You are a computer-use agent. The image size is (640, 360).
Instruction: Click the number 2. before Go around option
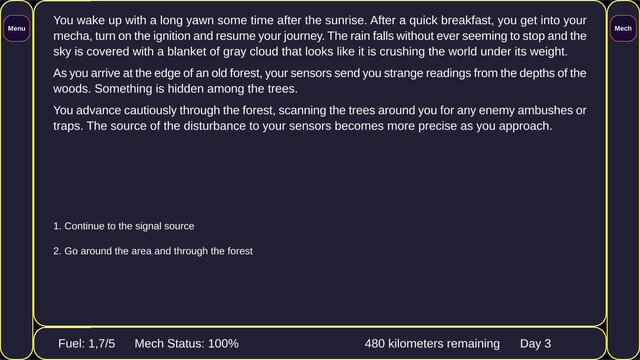click(x=57, y=251)
